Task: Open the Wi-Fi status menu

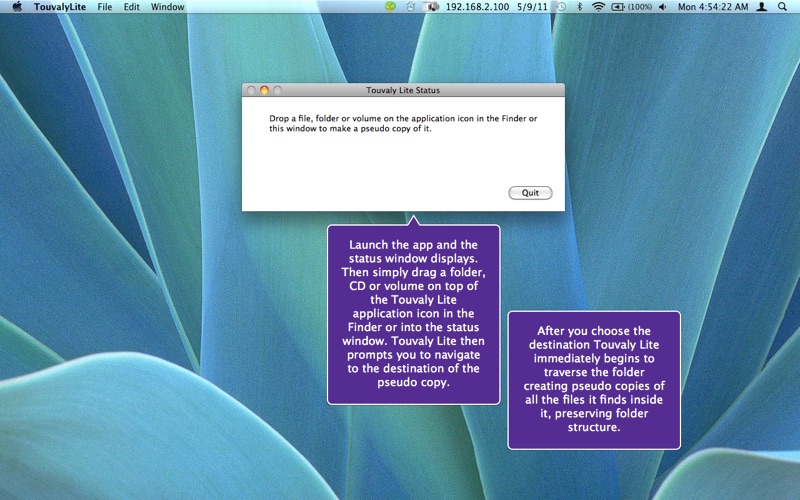Action: pos(598,7)
